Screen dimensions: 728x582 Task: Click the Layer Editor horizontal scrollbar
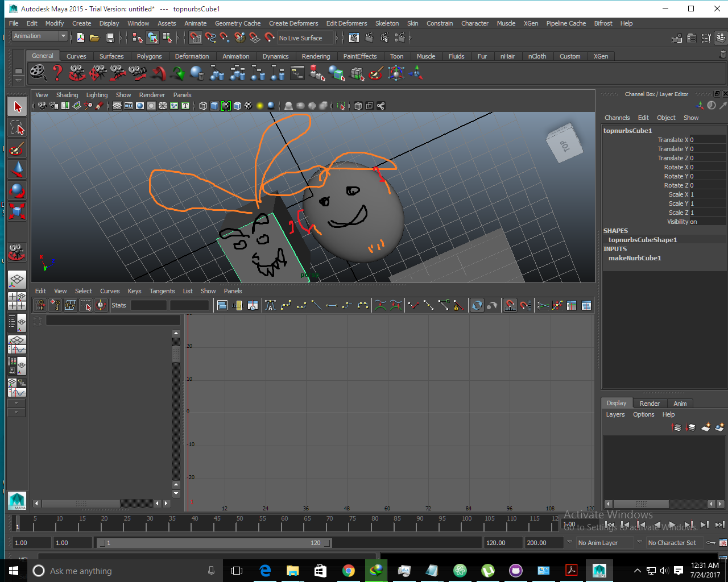[x=641, y=504]
